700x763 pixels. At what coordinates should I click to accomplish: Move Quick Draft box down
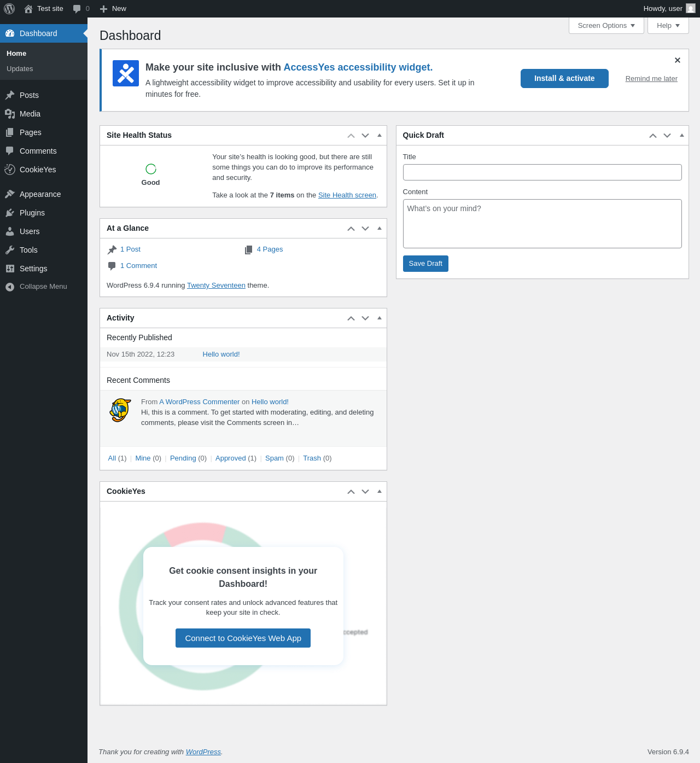click(667, 136)
